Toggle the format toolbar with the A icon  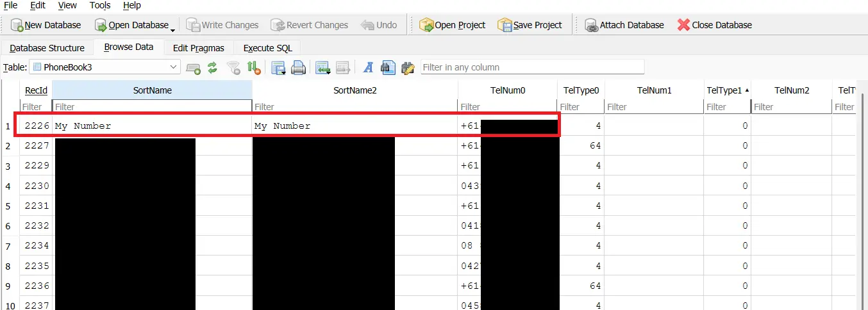(x=369, y=67)
